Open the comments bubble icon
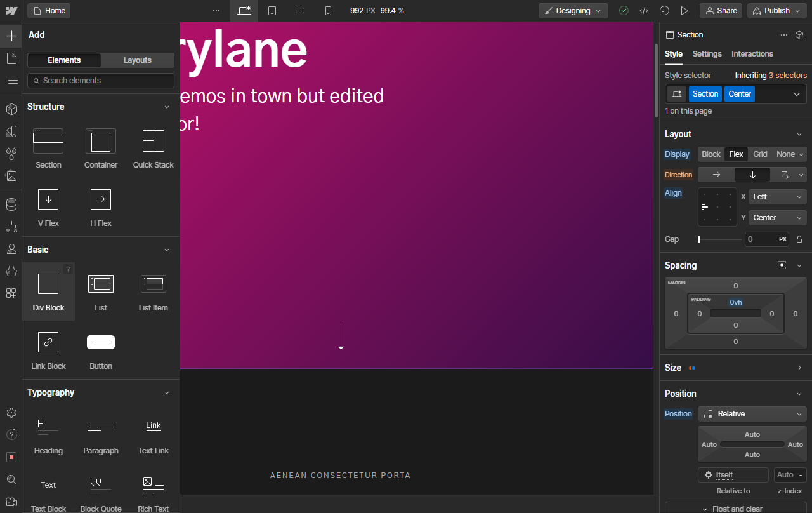This screenshot has width=812, height=513. click(664, 11)
